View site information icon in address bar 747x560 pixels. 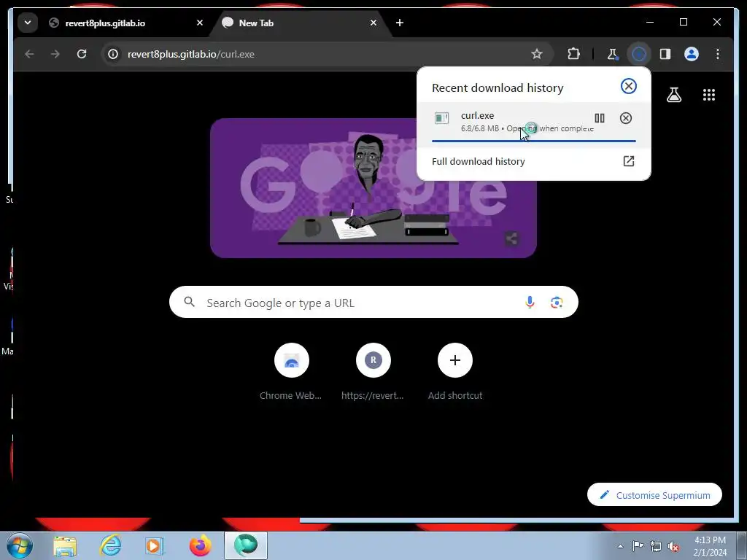[113, 54]
